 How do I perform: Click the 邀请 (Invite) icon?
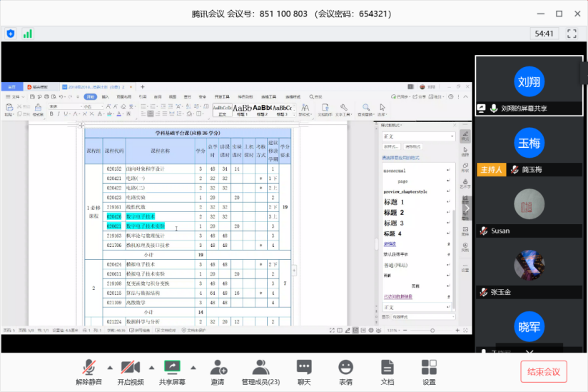click(x=218, y=368)
